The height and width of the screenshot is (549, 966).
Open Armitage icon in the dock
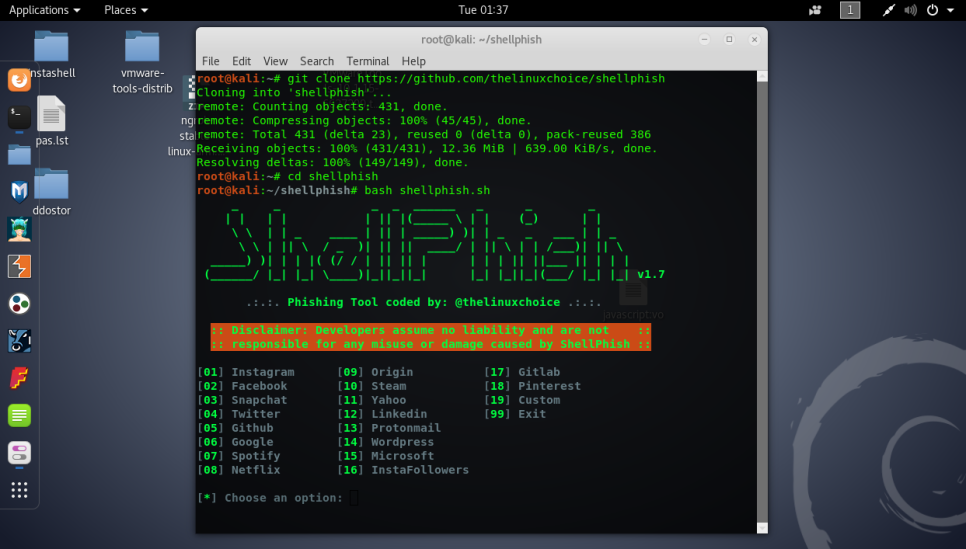[x=19, y=229]
